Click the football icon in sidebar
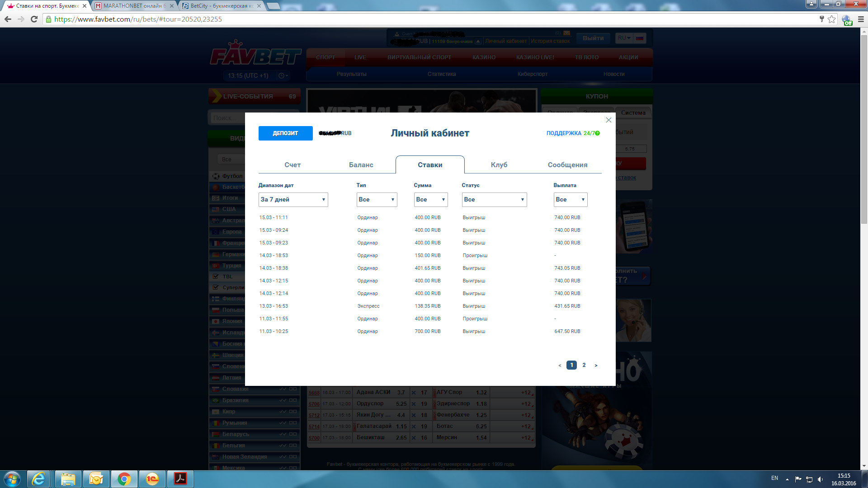The image size is (868, 488). pyautogui.click(x=216, y=176)
